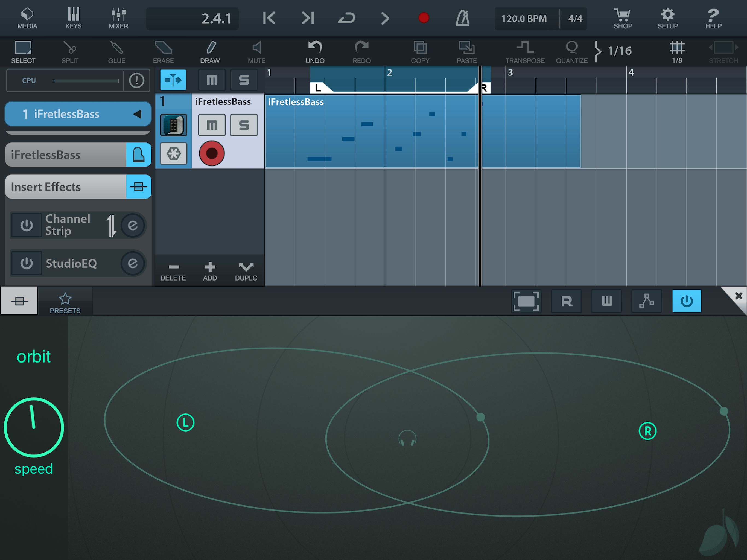The height and width of the screenshot is (560, 747).
Task: Toggle Channel Strip power button
Action: coord(27,225)
